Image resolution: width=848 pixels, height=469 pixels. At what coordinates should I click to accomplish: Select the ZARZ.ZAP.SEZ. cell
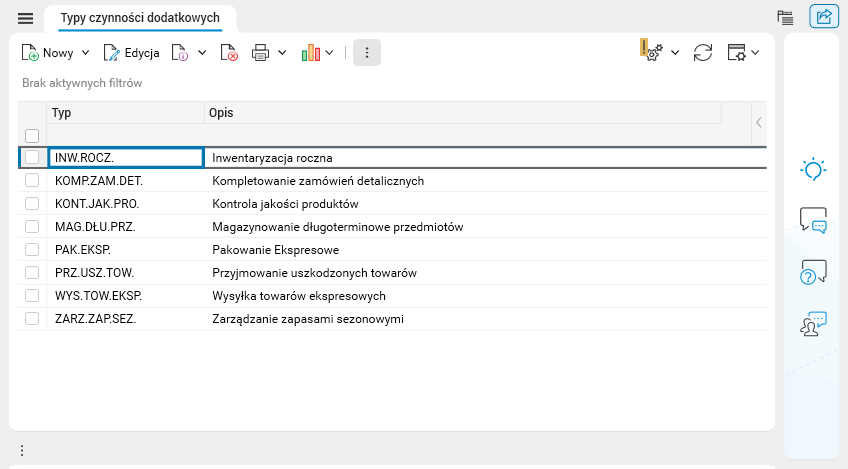[x=125, y=319]
